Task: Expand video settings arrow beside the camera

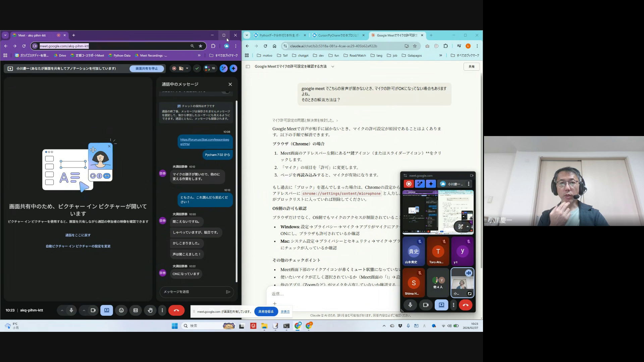Action: 84,310
